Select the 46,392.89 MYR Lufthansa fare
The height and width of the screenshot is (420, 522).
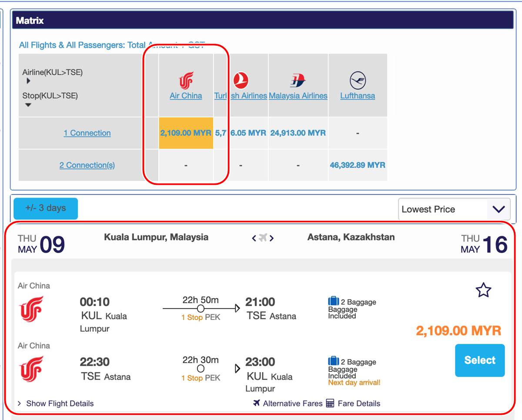(x=358, y=165)
